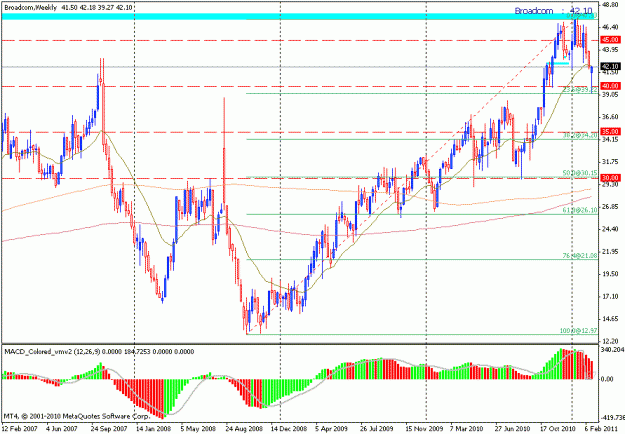625x434 pixels.
Task: Select the 38.2@34.20 Fibonacci level label
Action: coord(580,136)
